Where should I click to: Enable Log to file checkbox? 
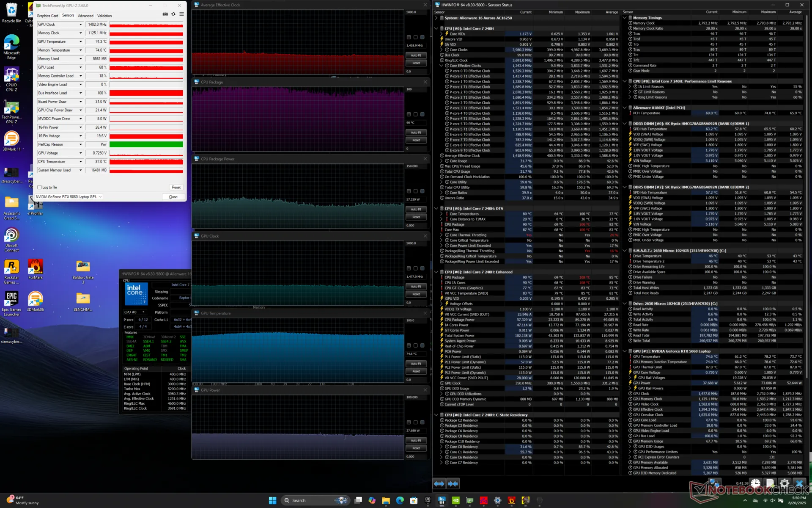pos(40,187)
